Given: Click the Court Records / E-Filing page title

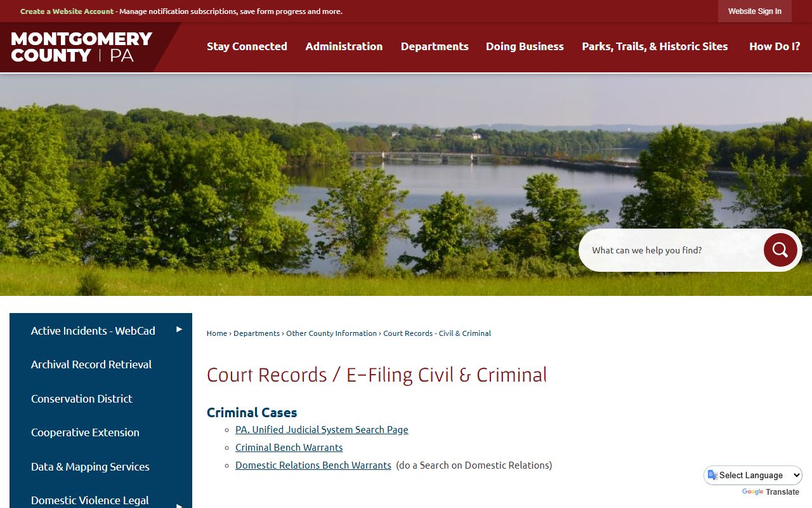Looking at the screenshot, I should click(x=377, y=375).
